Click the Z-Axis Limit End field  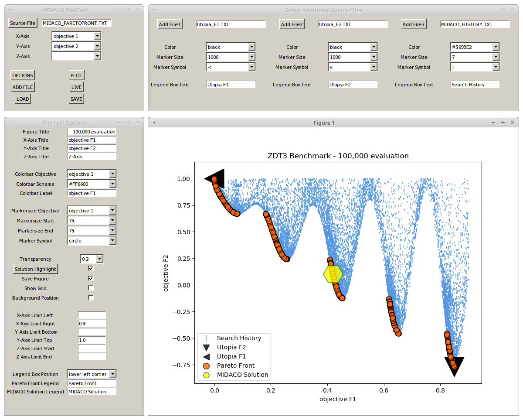coord(92,357)
